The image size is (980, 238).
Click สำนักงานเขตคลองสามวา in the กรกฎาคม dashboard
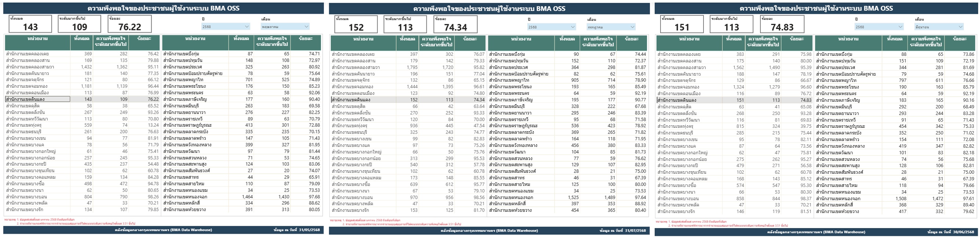(x=356, y=68)
